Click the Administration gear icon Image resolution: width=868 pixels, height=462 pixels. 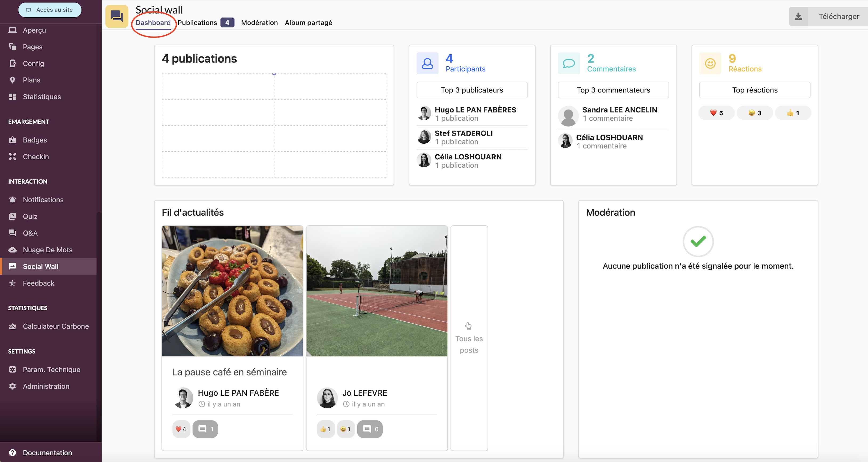coord(13,386)
